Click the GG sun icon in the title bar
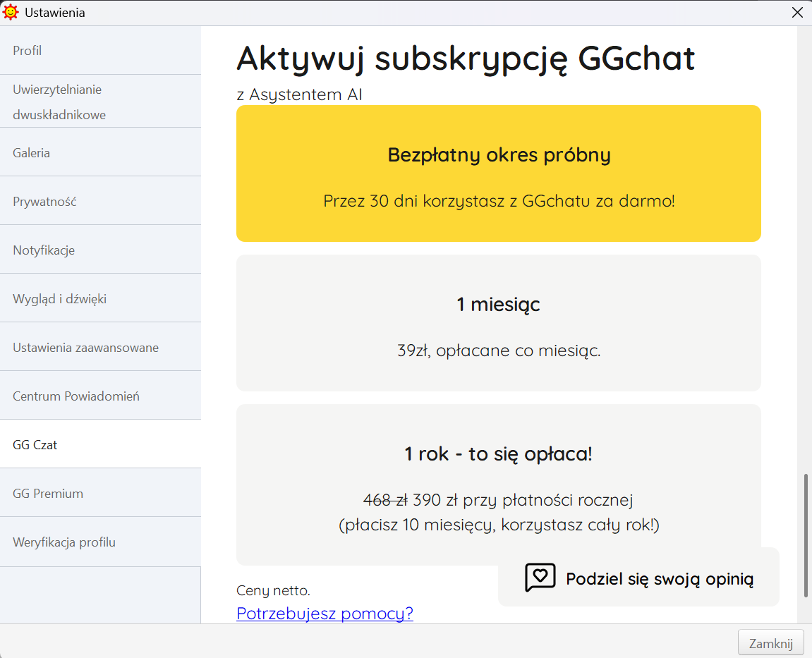Image resolution: width=812 pixels, height=658 pixels. tap(11, 12)
